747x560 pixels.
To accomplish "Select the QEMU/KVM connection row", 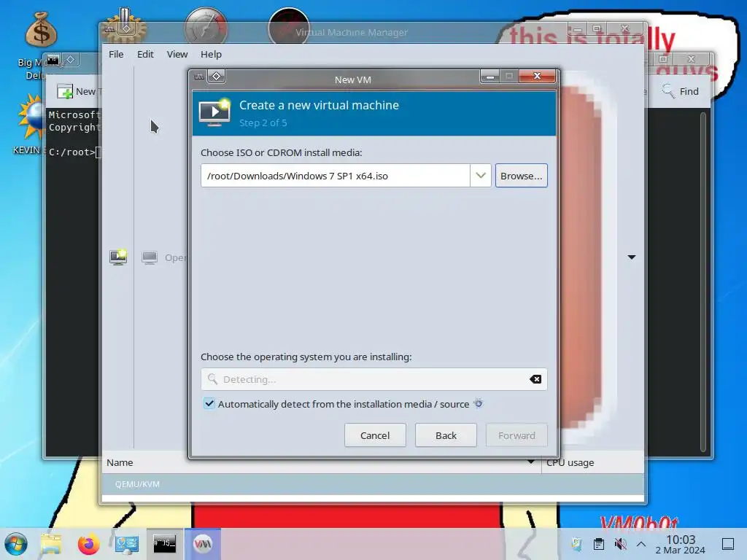I will click(x=373, y=484).
